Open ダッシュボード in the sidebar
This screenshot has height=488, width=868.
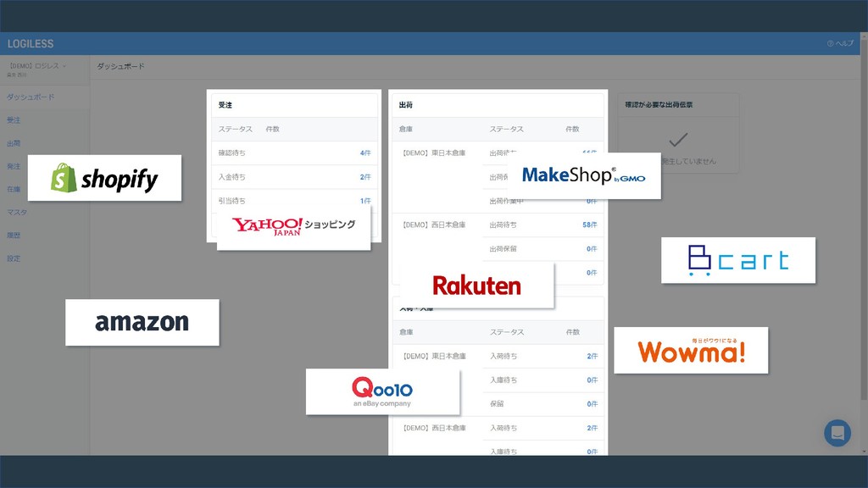tap(31, 97)
